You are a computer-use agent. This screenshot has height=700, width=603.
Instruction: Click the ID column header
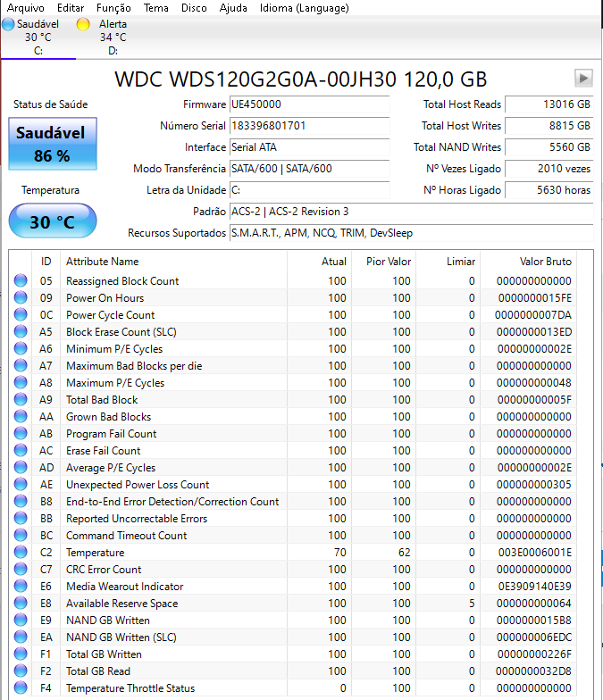46,262
